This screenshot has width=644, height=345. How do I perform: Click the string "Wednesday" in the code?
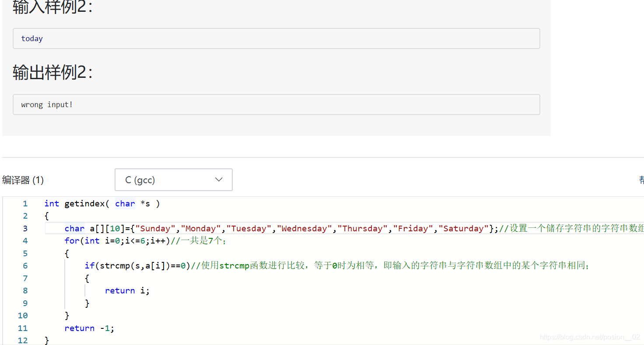(x=304, y=228)
